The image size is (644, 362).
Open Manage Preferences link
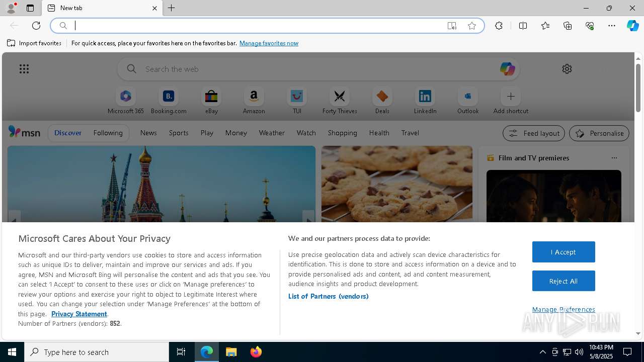click(x=563, y=309)
